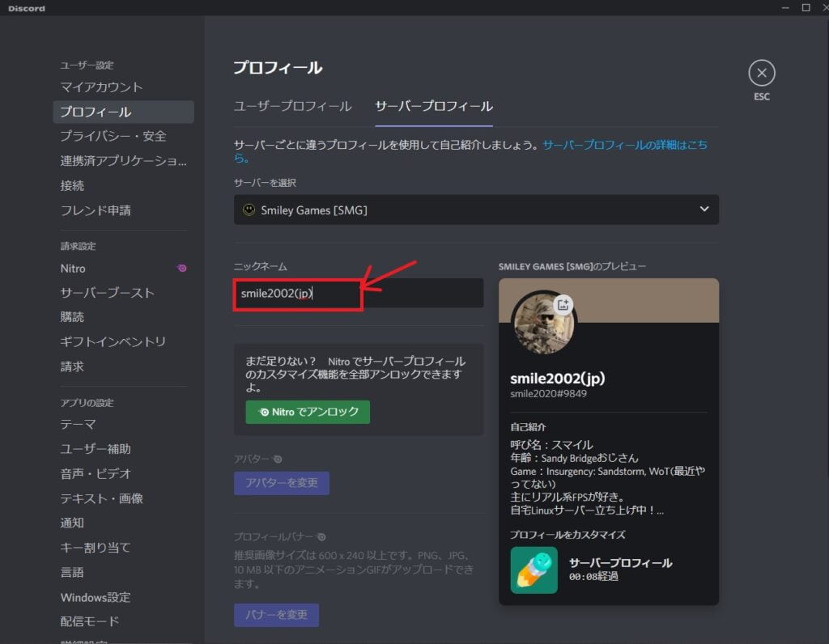
Task: Select the サーバープロフィール tab
Action: (x=434, y=106)
